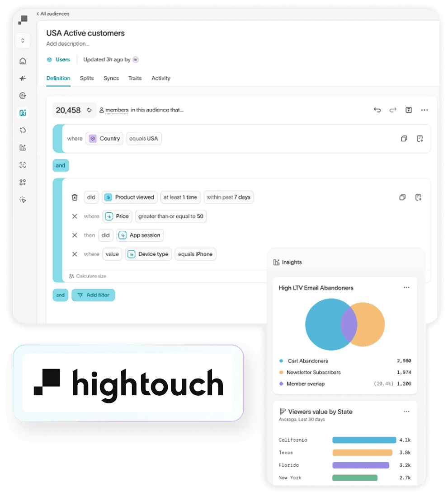The image size is (448, 496).
Task: Open the at least 1 time dropdown
Action: point(180,197)
